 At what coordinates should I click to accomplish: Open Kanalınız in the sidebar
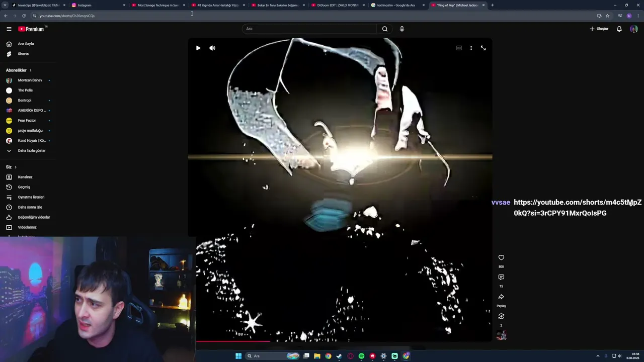(x=28, y=177)
